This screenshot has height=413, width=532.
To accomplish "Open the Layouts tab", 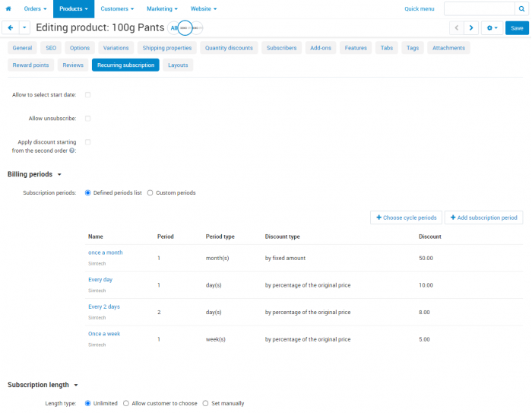I will (x=178, y=65).
